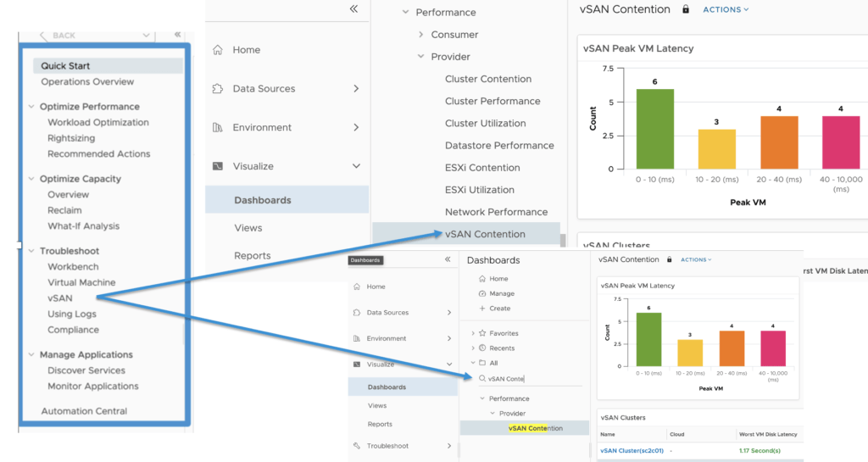
Task: Open Workload Optimization from the left menu
Action: pyautogui.click(x=97, y=122)
